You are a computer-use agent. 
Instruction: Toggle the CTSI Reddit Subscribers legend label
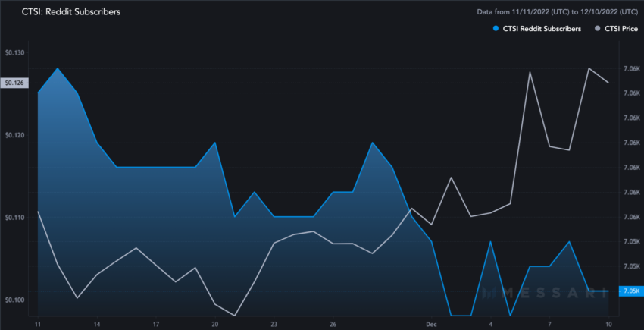542,29
